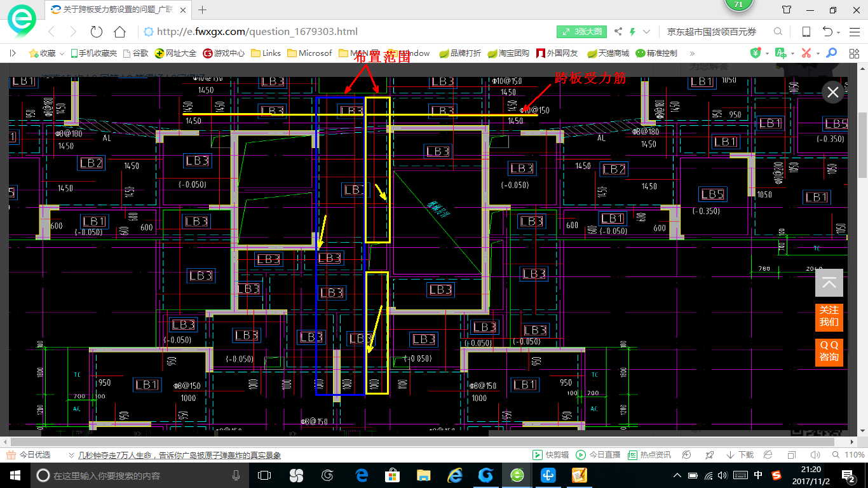Click the red scissors screenshot icon

coord(806,53)
